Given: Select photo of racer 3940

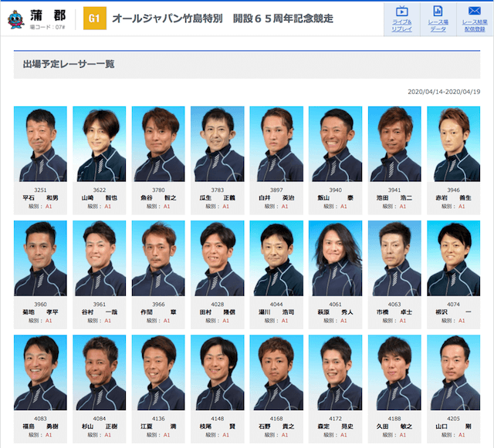Looking at the screenshot, I should coord(335,144).
